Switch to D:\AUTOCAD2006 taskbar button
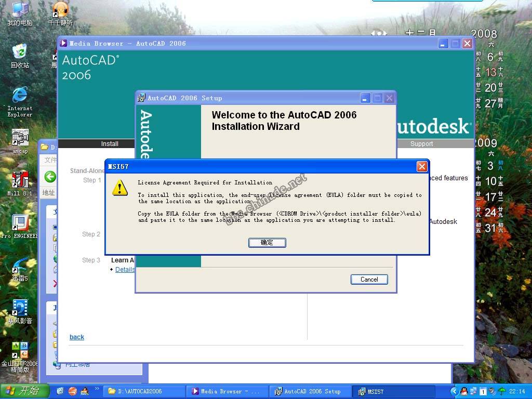The image size is (532, 399). click(143, 391)
